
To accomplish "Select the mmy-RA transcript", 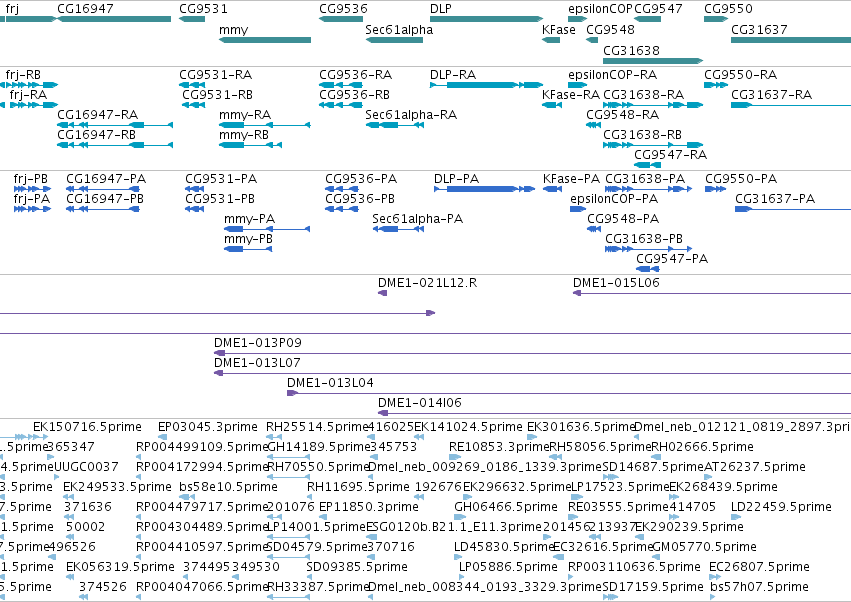I will click(x=265, y=125).
